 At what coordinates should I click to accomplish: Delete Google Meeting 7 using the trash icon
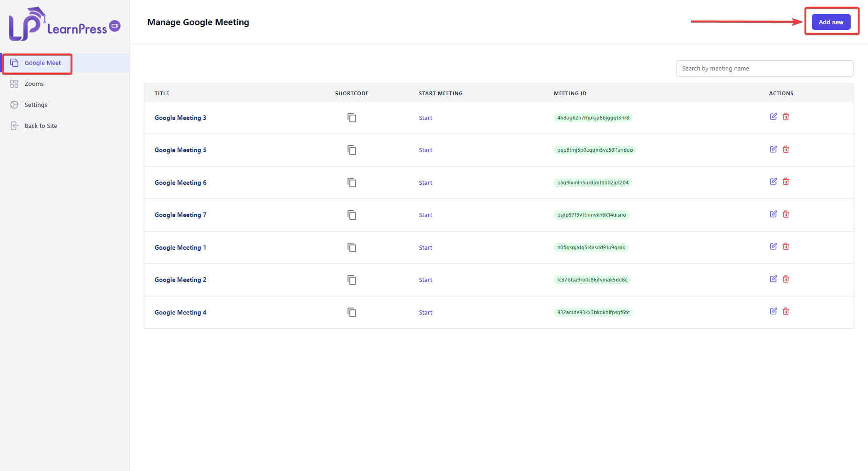coord(786,214)
